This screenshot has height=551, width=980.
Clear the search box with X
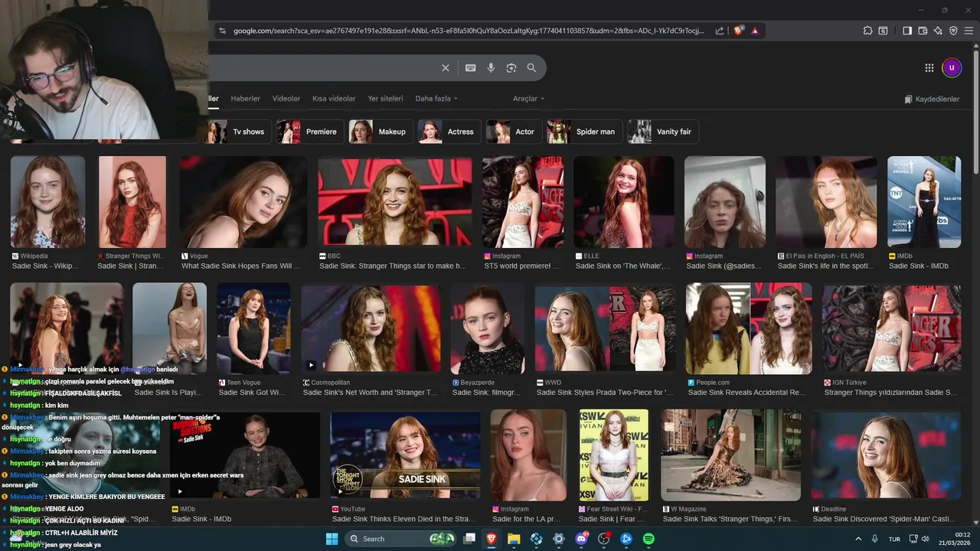point(446,68)
